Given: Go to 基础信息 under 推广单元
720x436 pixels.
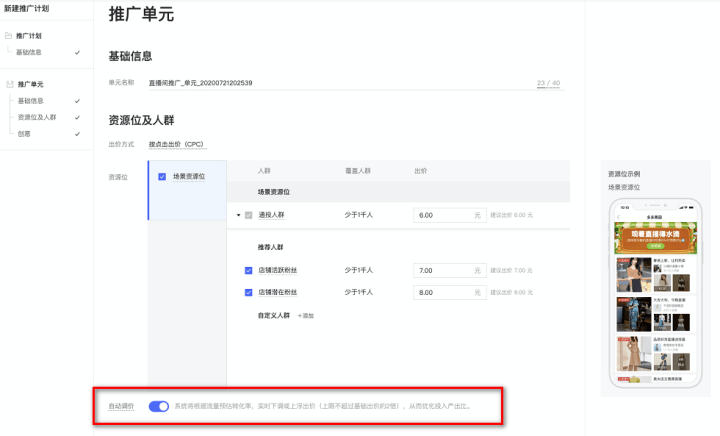Looking at the screenshot, I should 31,101.
